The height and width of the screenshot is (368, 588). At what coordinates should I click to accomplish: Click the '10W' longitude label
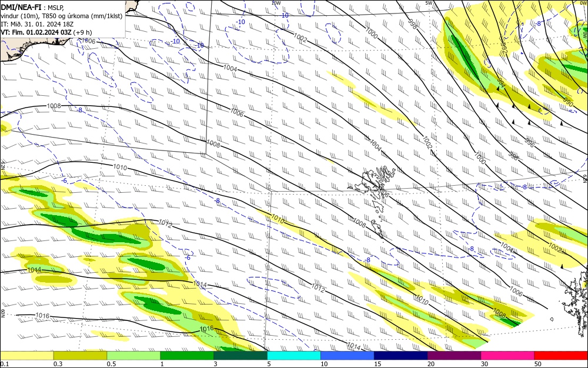[276, 2]
